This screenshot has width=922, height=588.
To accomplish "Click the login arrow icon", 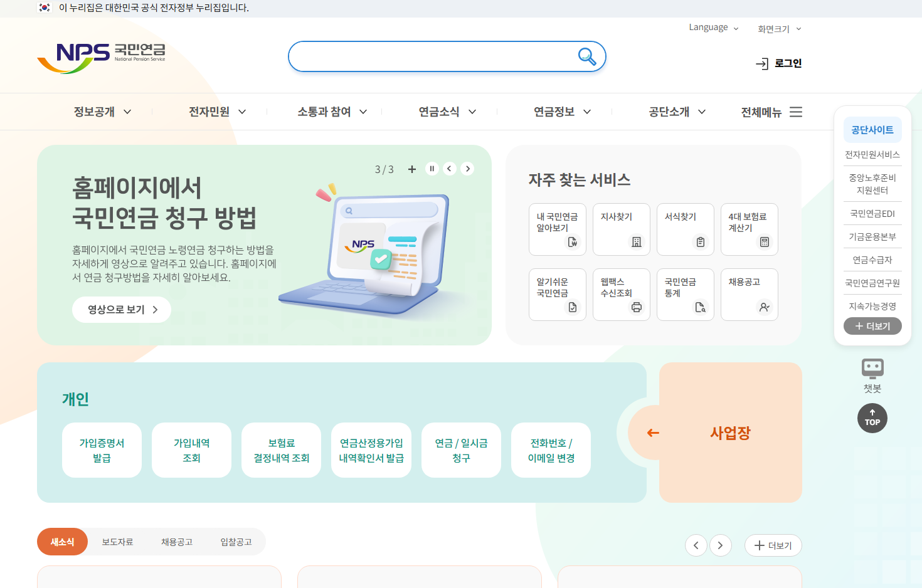I will tap(762, 64).
